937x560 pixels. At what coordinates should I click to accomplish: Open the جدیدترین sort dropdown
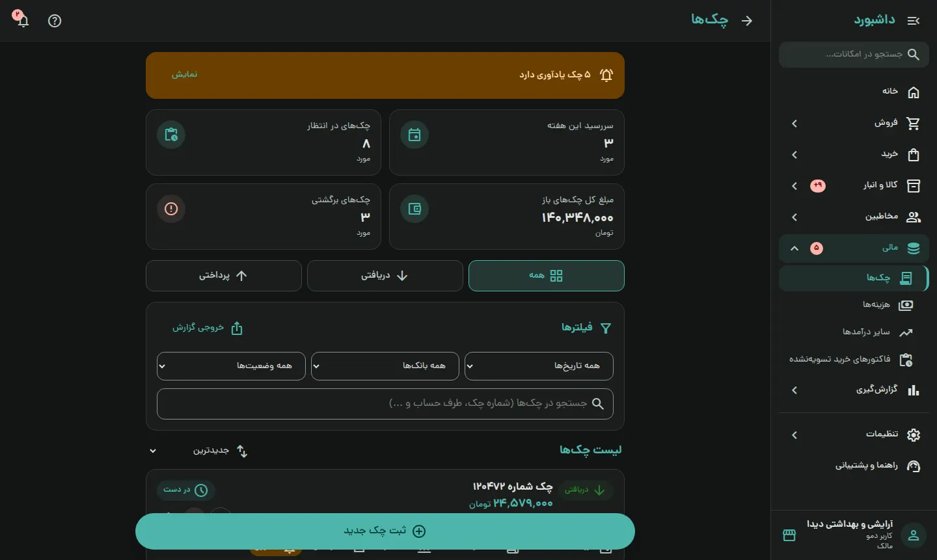tap(198, 451)
